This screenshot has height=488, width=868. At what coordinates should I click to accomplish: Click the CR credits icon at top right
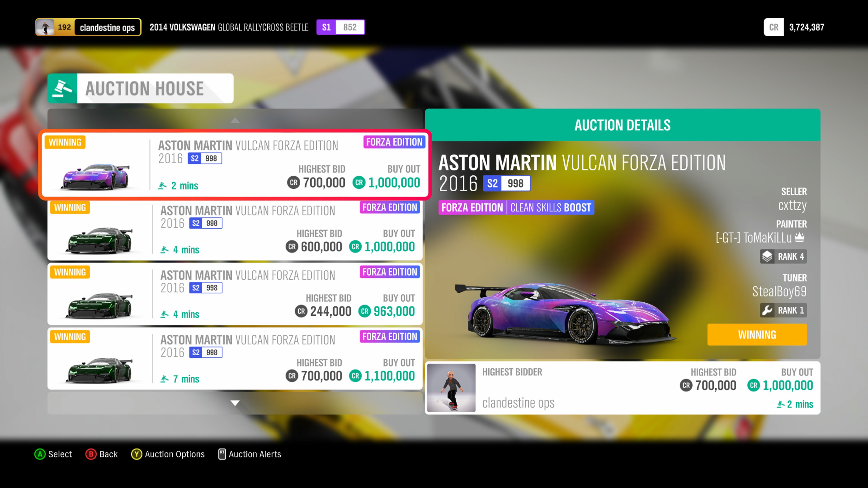774,27
